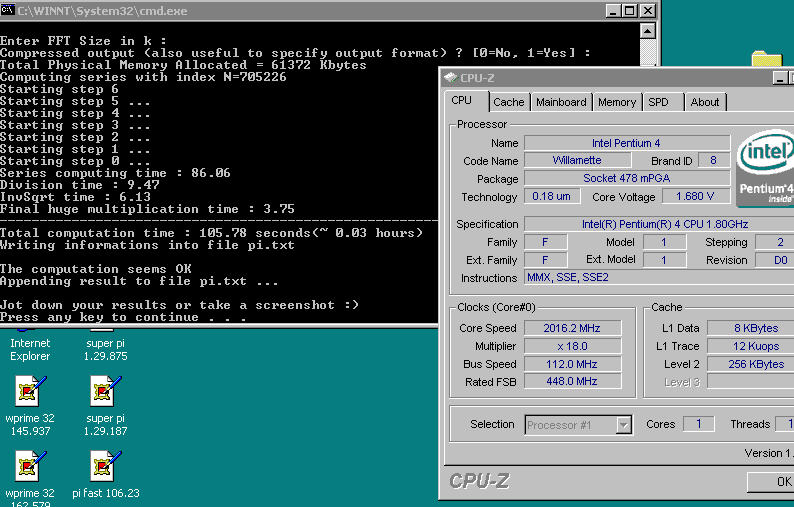This screenshot has width=794, height=507.
Task: Click the Willamette code name value
Action: coord(577,161)
